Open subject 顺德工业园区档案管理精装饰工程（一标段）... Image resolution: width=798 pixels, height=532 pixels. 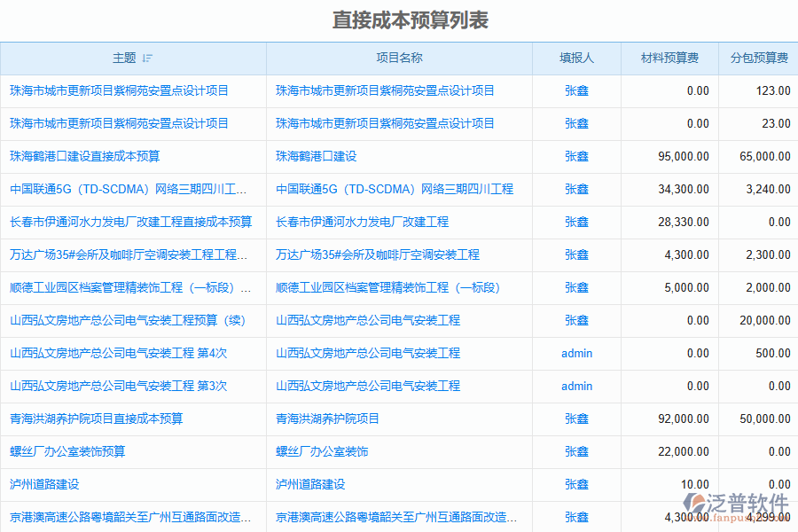tap(130, 287)
